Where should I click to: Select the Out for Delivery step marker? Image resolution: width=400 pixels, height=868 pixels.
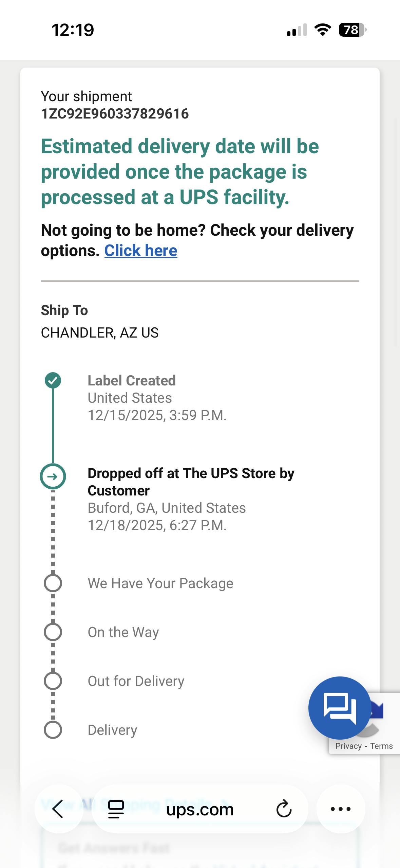click(53, 681)
